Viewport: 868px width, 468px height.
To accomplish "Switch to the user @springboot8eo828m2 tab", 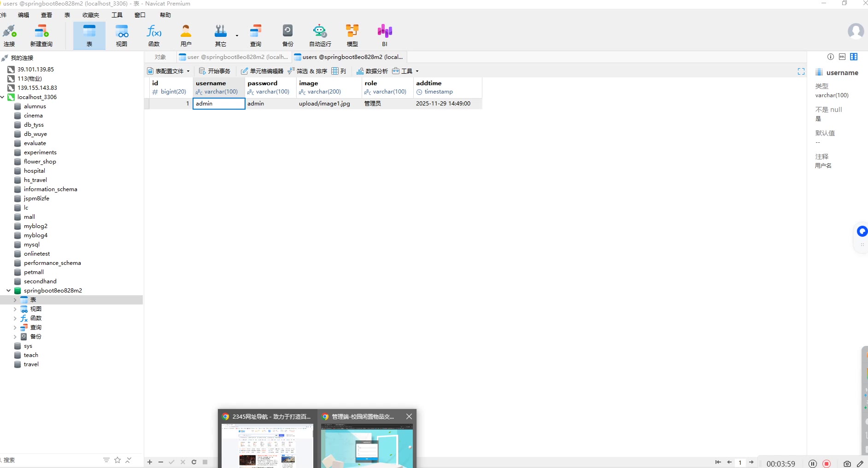I will click(234, 57).
